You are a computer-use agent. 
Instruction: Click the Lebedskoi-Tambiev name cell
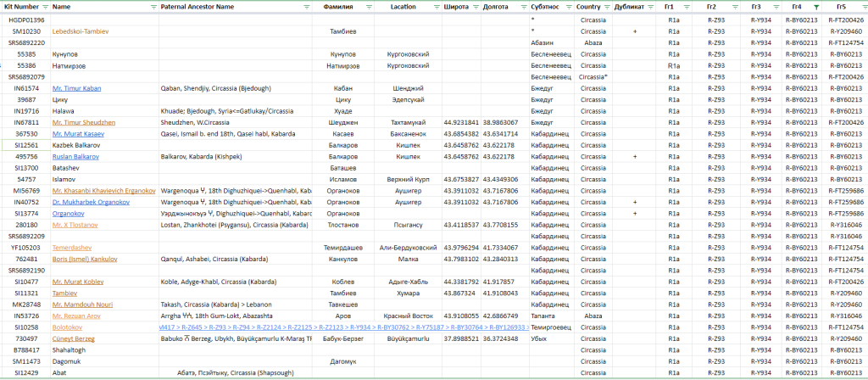(104, 31)
